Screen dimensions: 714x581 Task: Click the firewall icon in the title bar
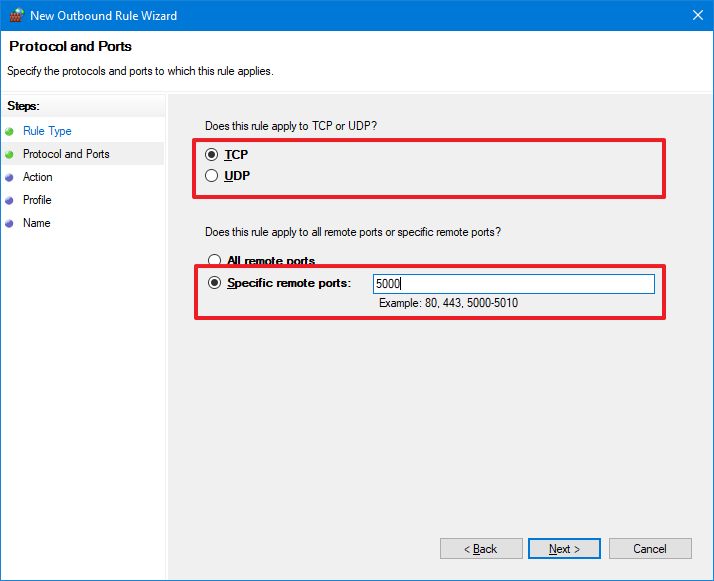click(x=15, y=15)
